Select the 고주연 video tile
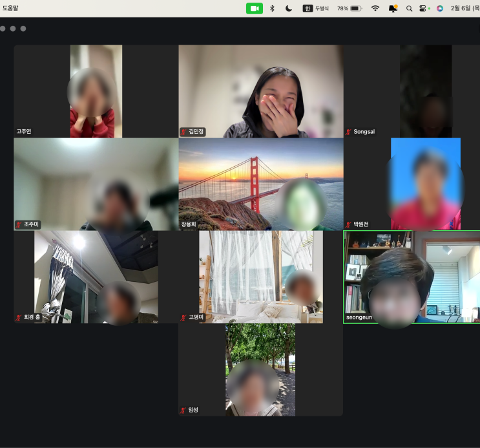This screenshot has width=480, height=448. pyautogui.click(x=96, y=91)
